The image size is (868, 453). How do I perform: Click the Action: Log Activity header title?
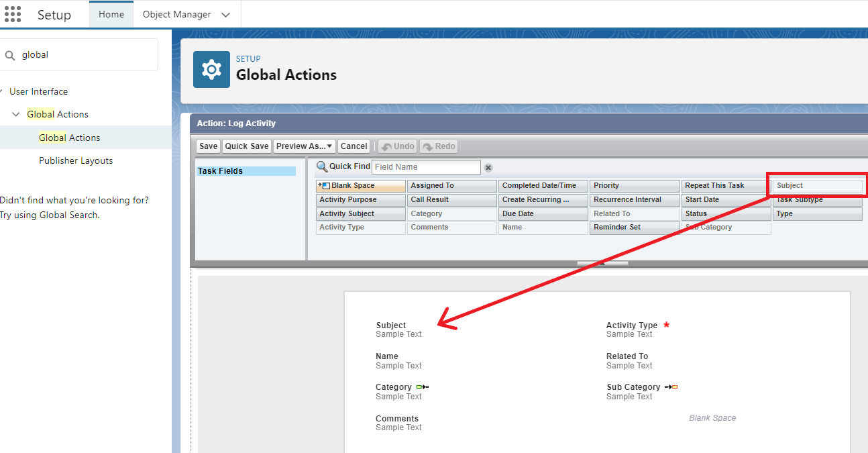[236, 123]
